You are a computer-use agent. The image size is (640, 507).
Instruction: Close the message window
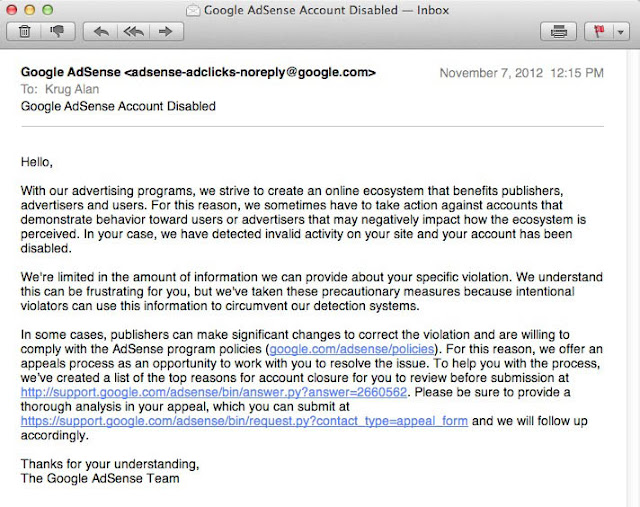coord(13,10)
